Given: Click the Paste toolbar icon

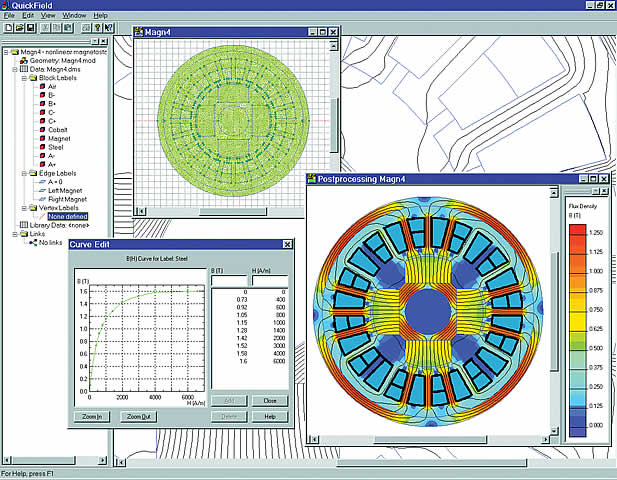Looking at the screenshot, I should [x=68, y=28].
